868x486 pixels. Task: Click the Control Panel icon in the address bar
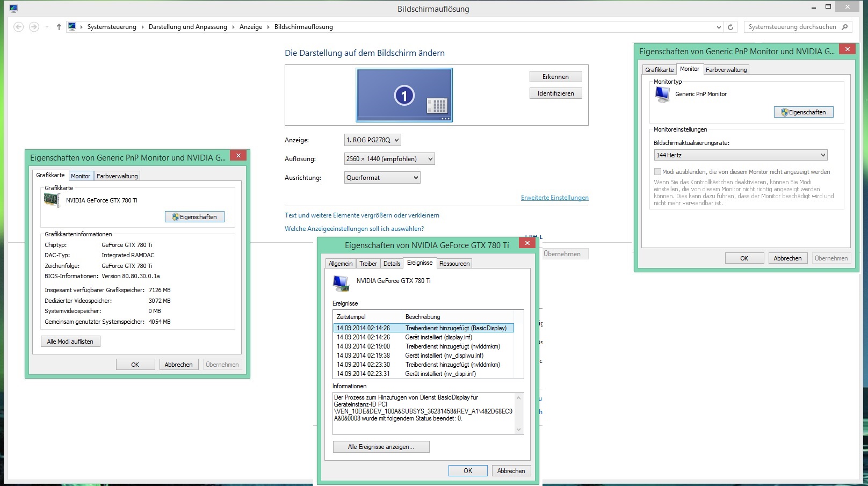(72, 27)
